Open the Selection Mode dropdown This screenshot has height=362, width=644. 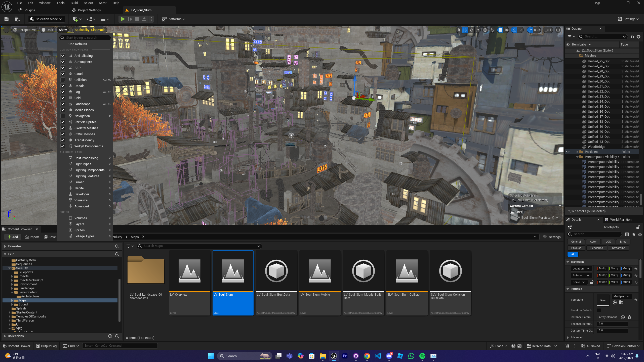[x=46, y=19]
